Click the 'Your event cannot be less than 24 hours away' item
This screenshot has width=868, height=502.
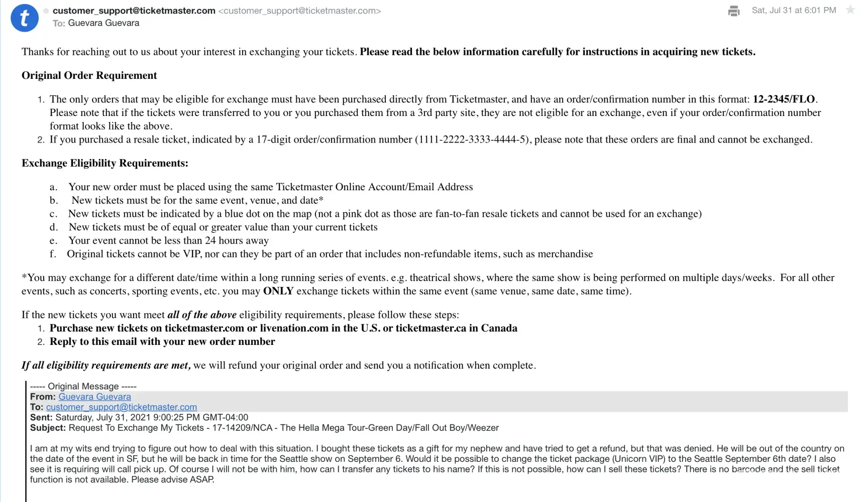[168, 240]
